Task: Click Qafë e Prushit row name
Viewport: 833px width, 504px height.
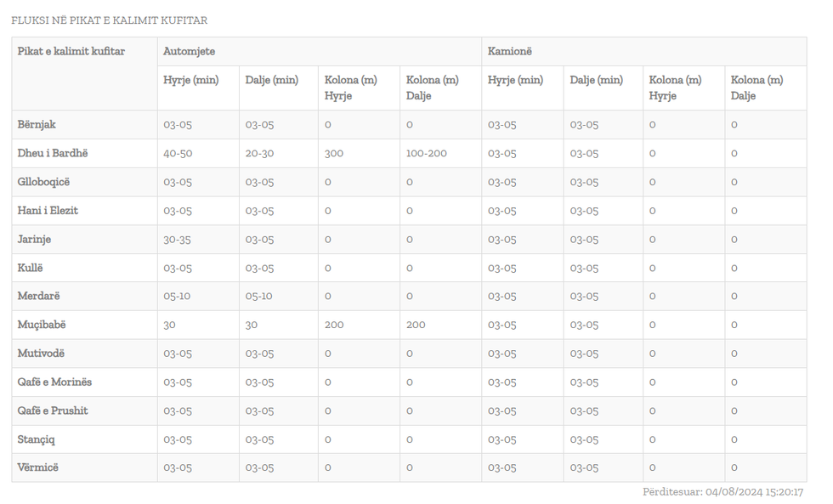Action: [x=53, y=411]
